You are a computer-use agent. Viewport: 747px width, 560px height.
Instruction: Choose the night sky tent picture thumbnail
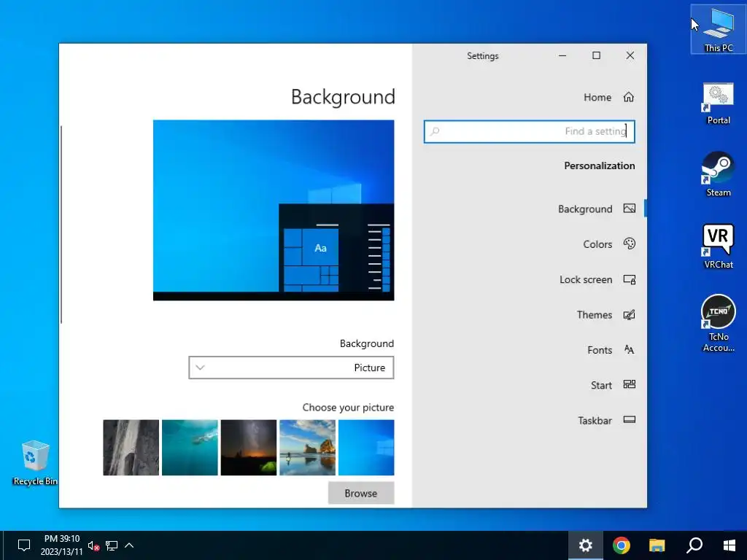click(x=249, y=448)
